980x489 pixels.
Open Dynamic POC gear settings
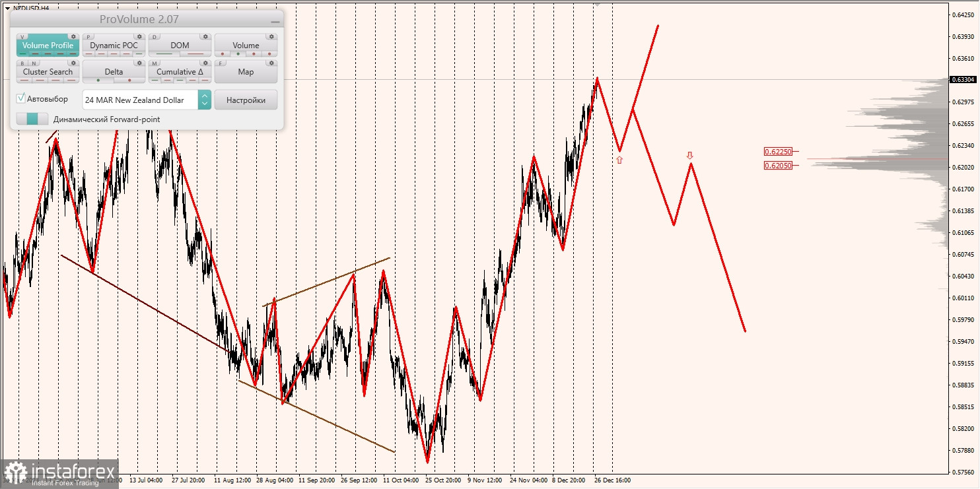click(139, 37)
